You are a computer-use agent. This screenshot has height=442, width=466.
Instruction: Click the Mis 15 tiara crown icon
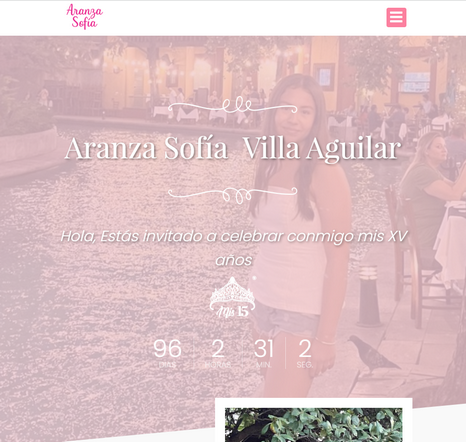pyautogui.click(x=232, y=297)
